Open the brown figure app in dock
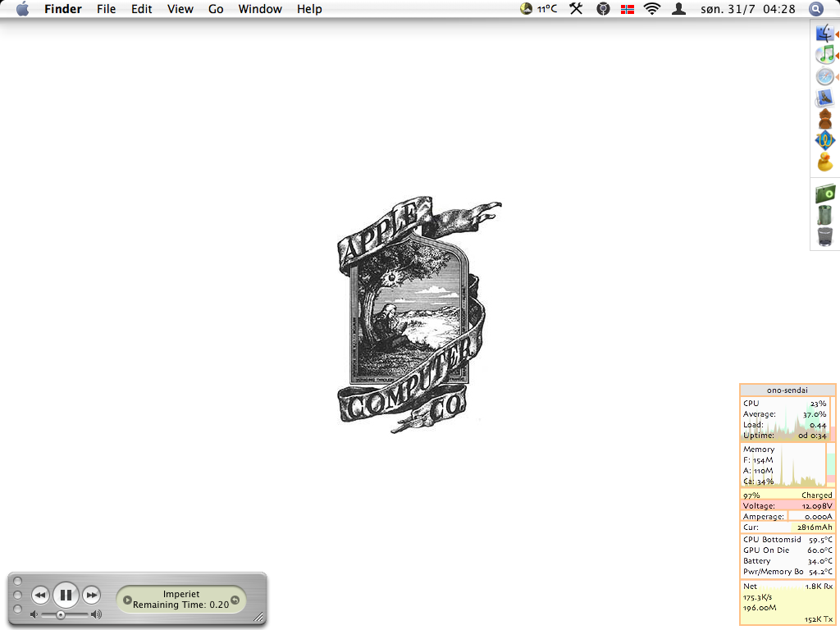The height and width of the screenshot is (630, 840). [825, 119]
